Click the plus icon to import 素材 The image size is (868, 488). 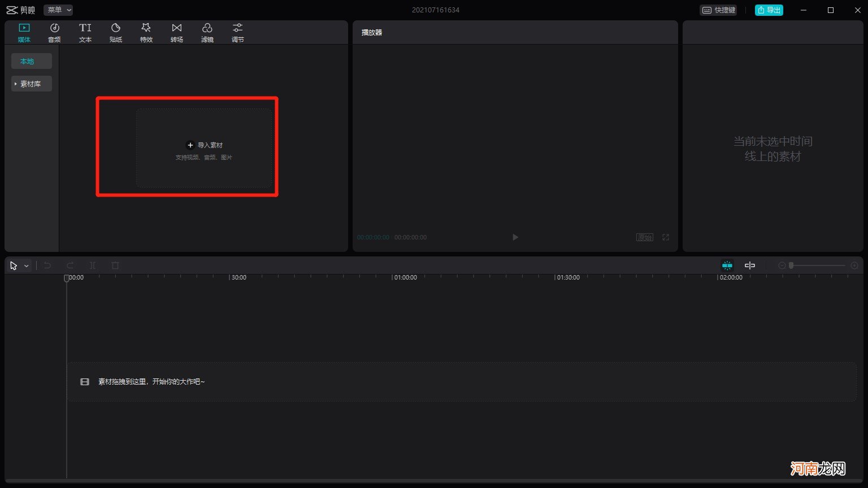[190, 145]
